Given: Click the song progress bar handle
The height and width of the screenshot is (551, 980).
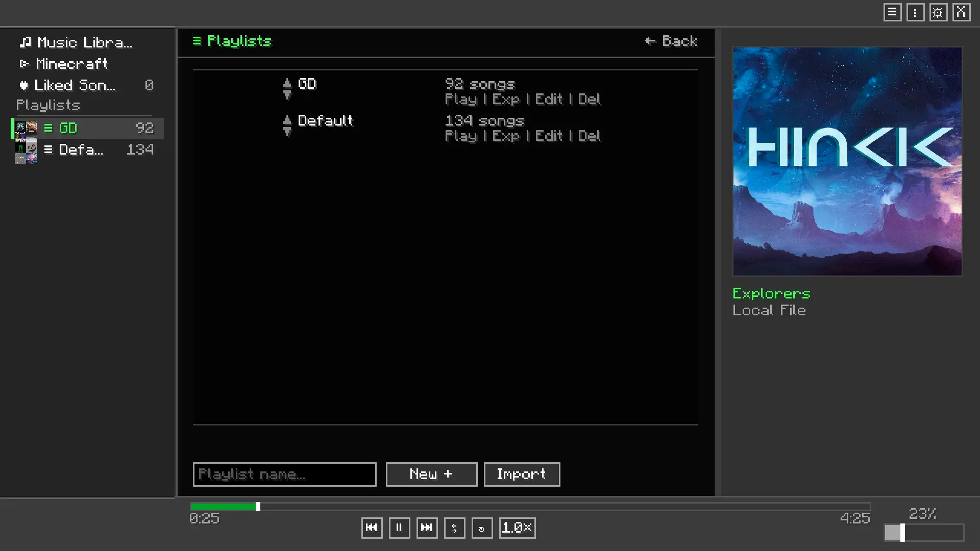Looking at the screenshot, I should tap(258, 507).
